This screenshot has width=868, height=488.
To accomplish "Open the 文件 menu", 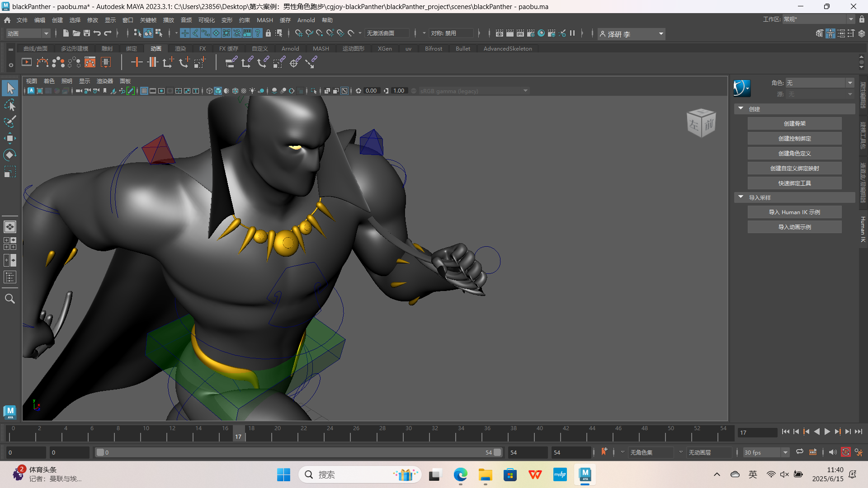I will pyautogui.click(x=22, y=20).
